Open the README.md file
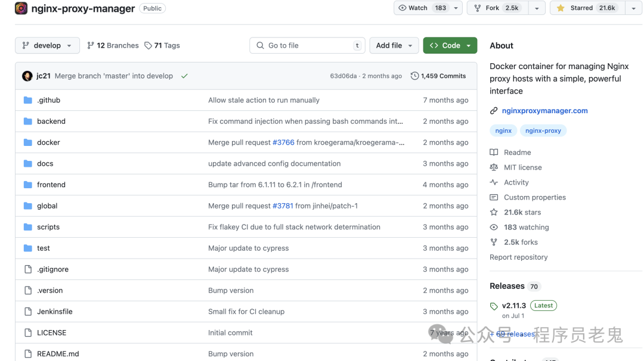The width and height of the screenshot is (644, 361). [x=58, y=354]
